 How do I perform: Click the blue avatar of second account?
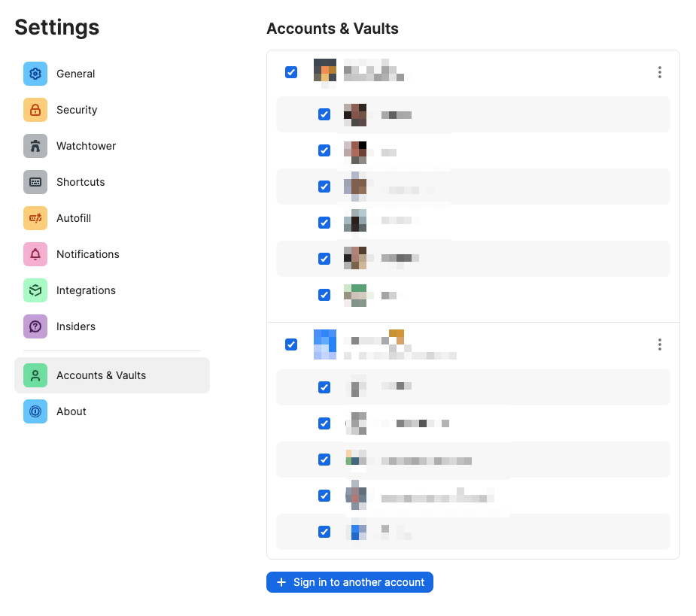click(325, 344)
